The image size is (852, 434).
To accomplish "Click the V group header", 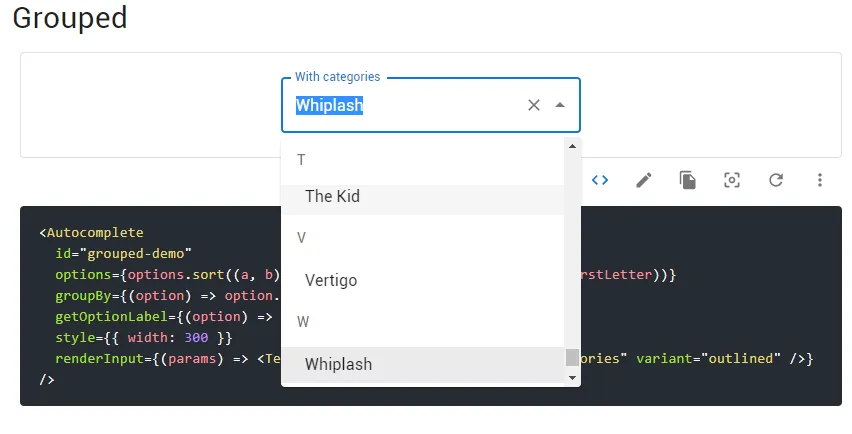I will coord(301,238).
